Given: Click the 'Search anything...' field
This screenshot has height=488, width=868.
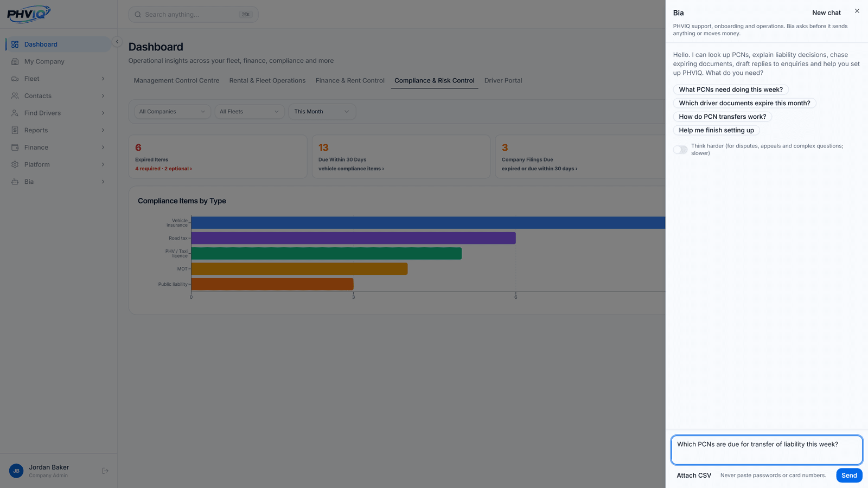Looking at the screenshot, I should 193,15.
